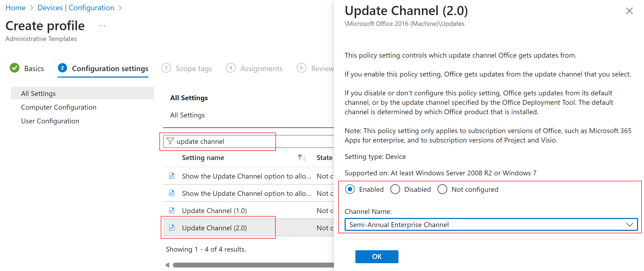Select User Configuration in left tree
Image resolution: width=644 pixels, height=271 pixels.
click(50, 121)
